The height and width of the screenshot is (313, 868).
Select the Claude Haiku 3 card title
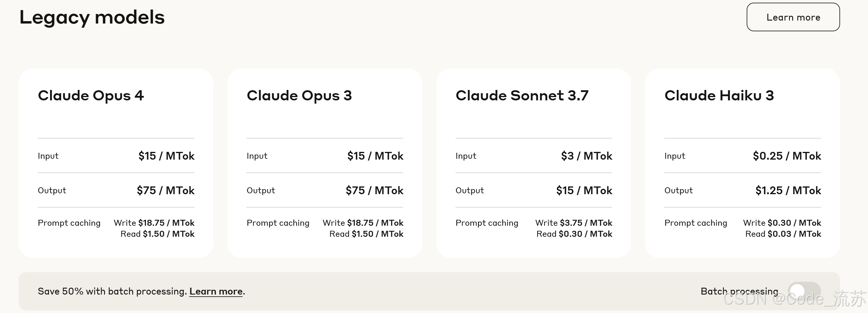[x=719, y=96]
